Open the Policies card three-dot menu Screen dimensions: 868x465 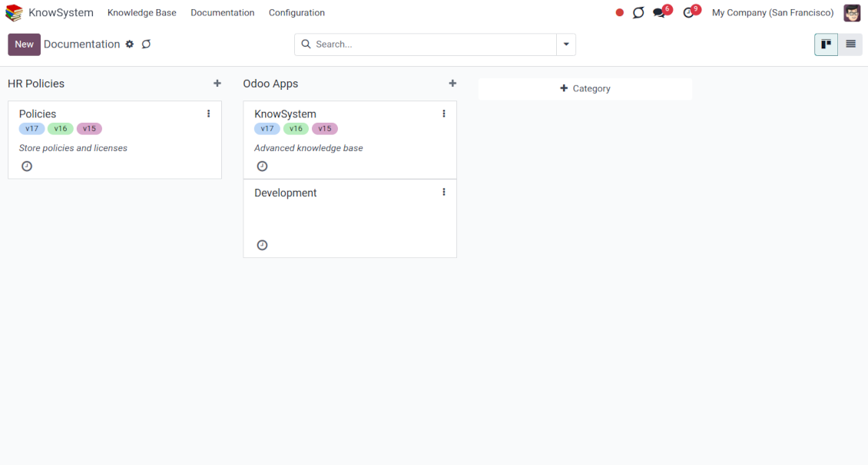pos(208,114)
